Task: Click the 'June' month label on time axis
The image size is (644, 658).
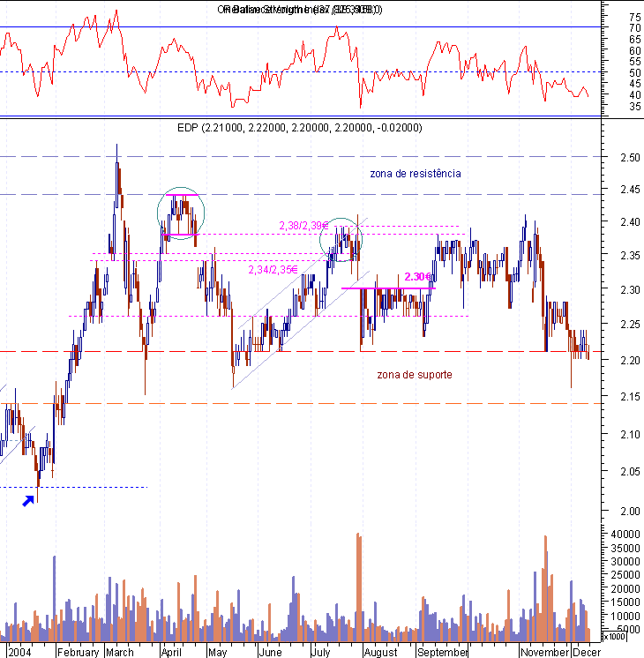Action: 270,652
